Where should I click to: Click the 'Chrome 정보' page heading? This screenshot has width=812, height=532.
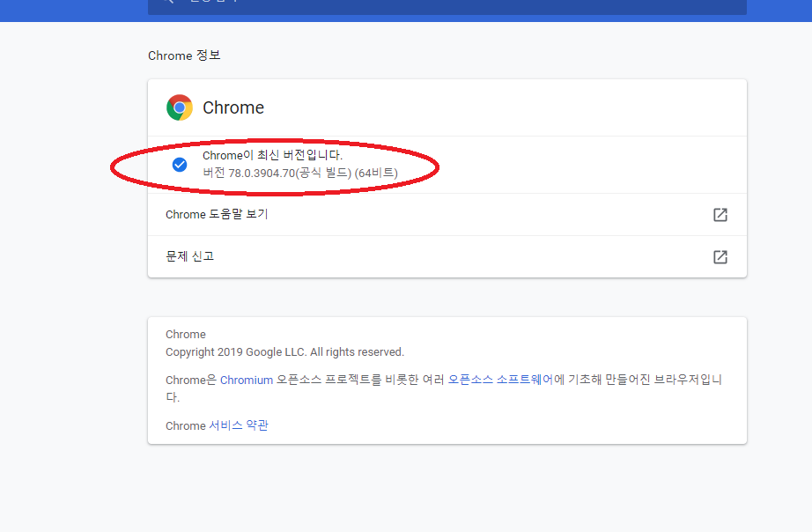click(x=184, y=55)
